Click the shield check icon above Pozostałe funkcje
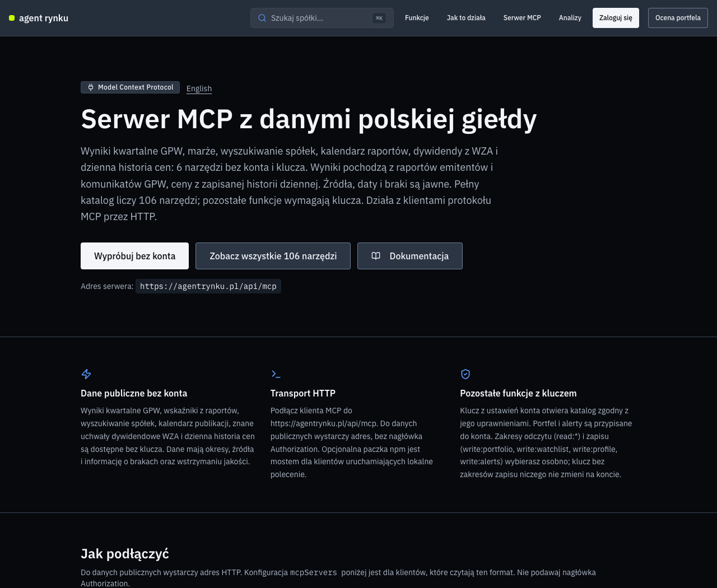 coord(465,374)
